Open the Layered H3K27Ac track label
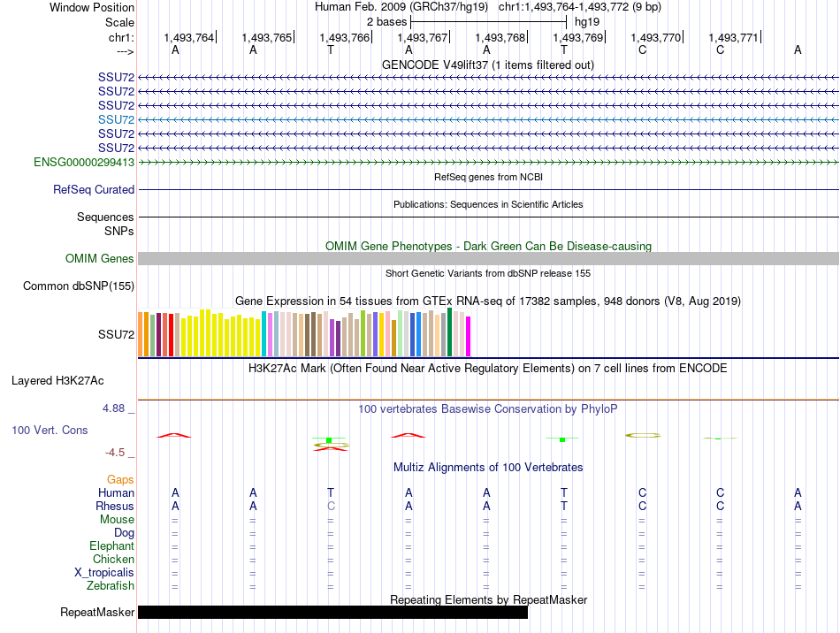This screenshot has height=633, width=840. click(57, 382)
